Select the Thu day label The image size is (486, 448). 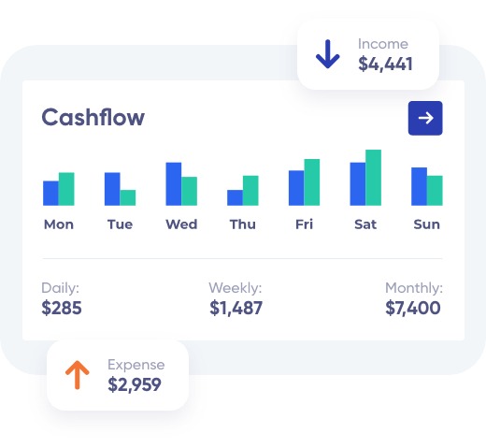243,224
